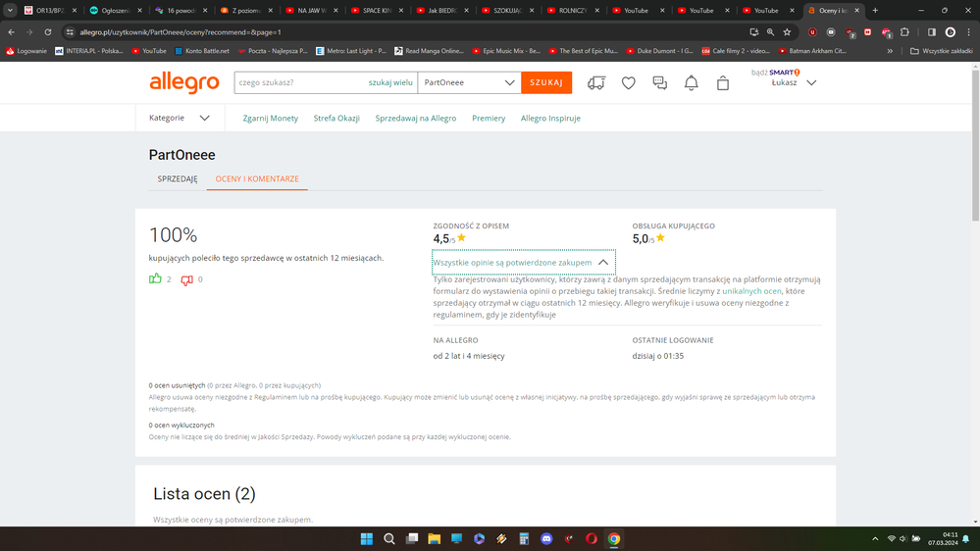The image size is (980, 551).
Task: Open the 'Konto Battle.net' bookmark
Action: (201, 51)
